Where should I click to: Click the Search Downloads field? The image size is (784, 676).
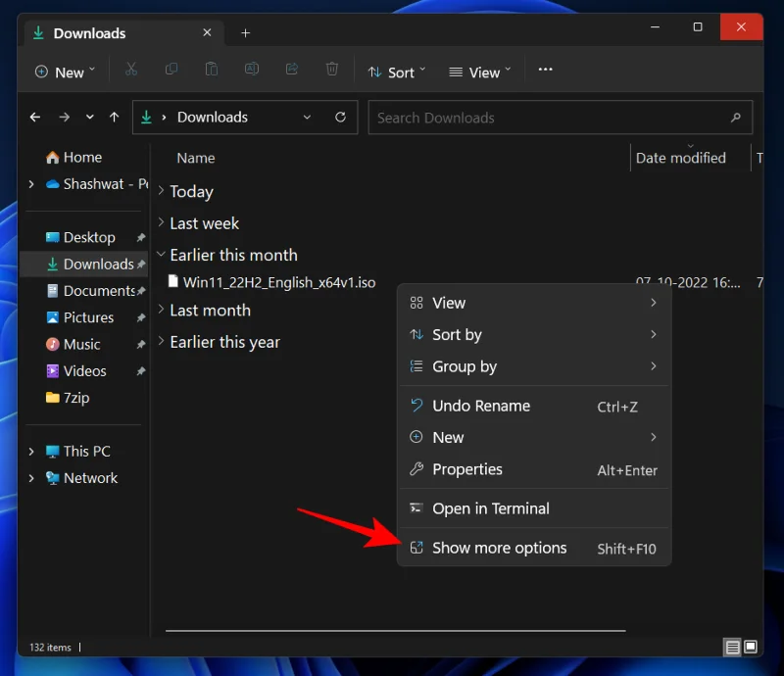click(x=559, y=117)
